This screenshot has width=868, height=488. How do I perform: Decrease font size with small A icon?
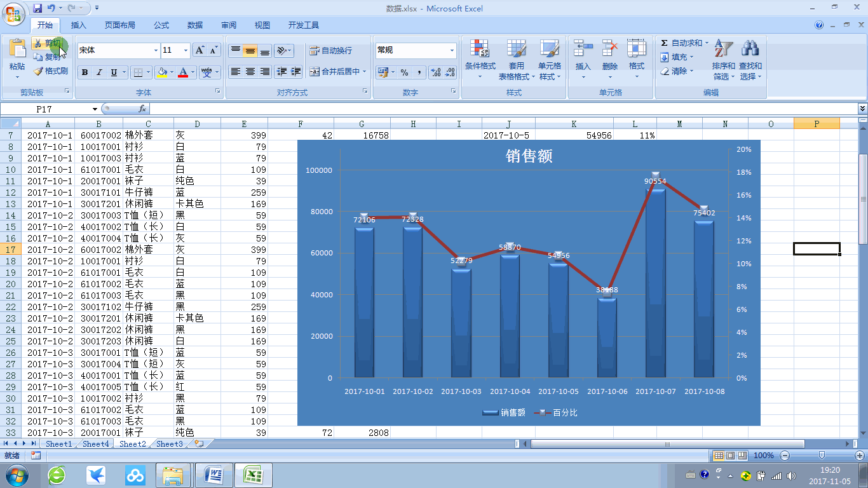pos(214,50)
